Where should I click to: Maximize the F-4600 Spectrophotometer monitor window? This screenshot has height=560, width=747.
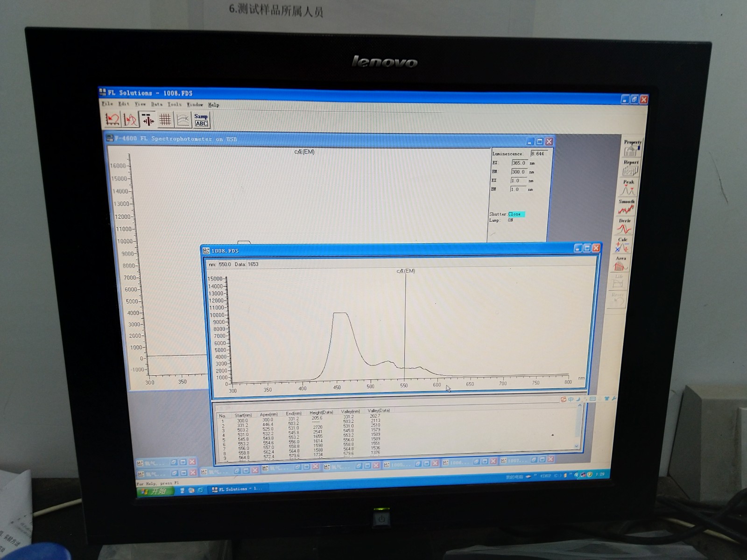pyautogui.click(x=540, y=141)
